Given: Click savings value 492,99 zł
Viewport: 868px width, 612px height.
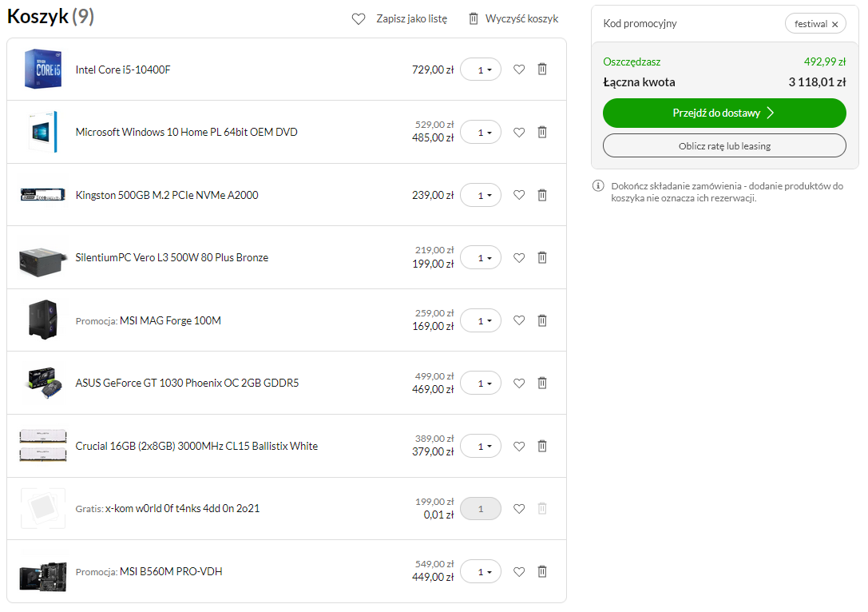Looking at the screenshot, I should pyautogui.click(x=825, y=62).
